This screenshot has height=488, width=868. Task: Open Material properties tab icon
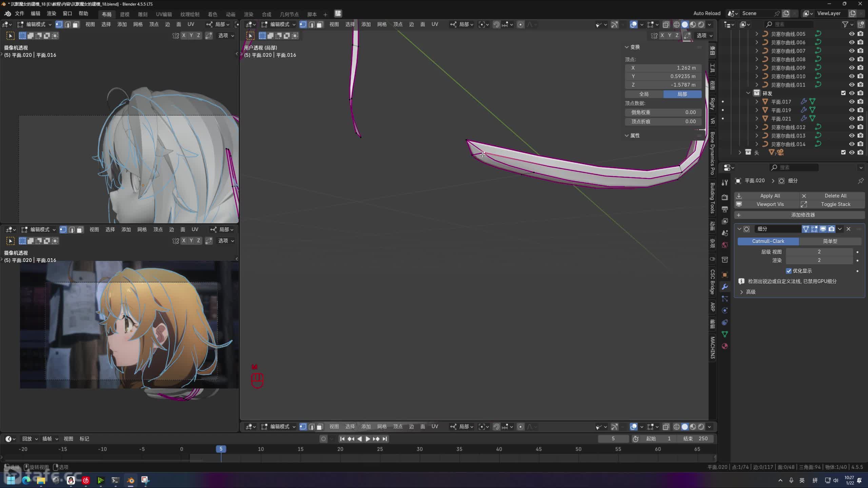tap(725, 346)
